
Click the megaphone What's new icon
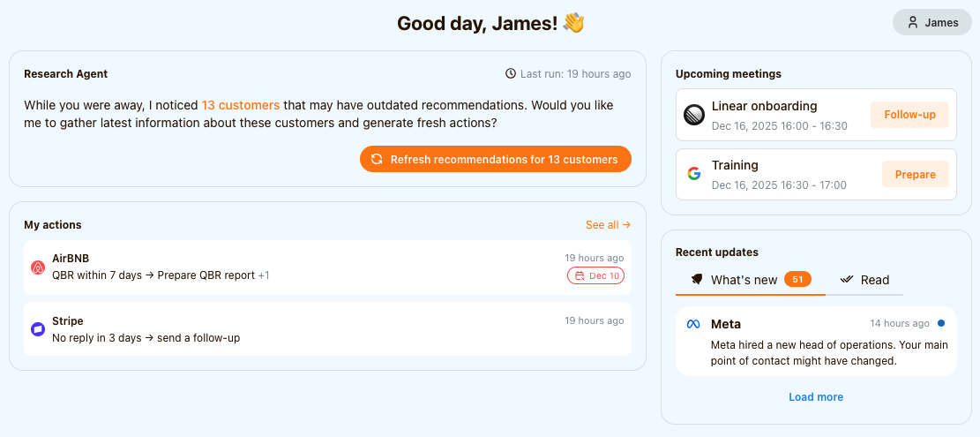697,280
